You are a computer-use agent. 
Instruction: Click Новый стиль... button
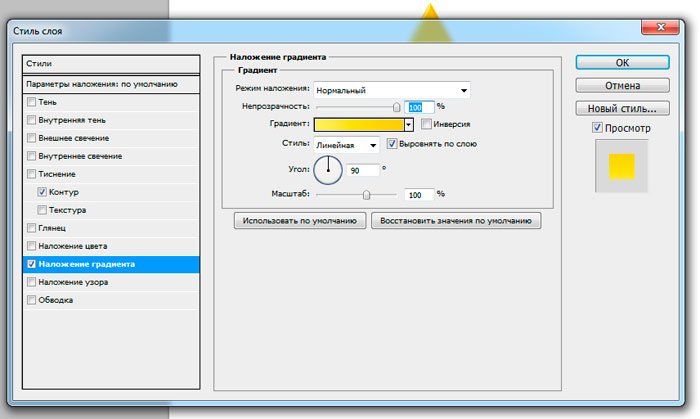pyautogui.click(x=622, y=108)
